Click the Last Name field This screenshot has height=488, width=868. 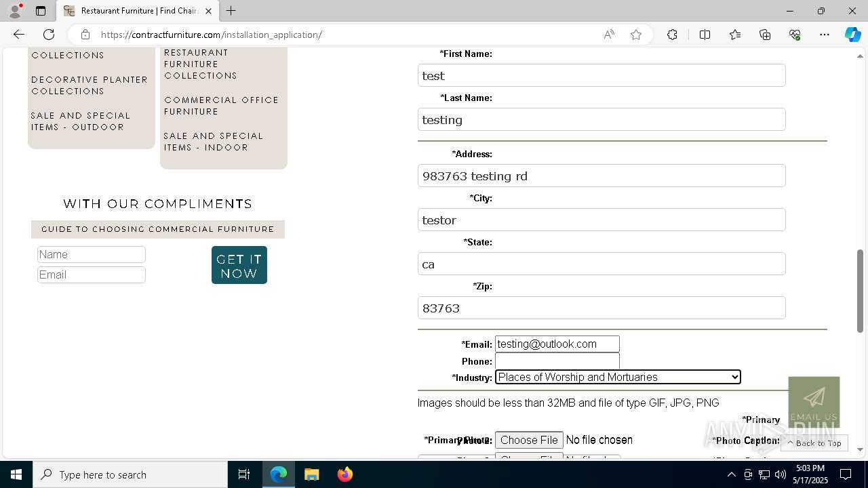(601, 119)
